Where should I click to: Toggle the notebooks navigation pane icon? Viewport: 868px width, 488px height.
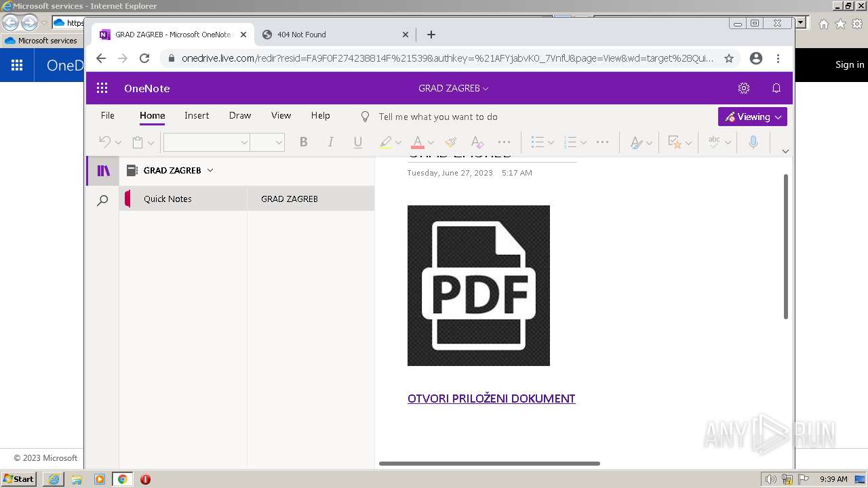click(103, 171)
